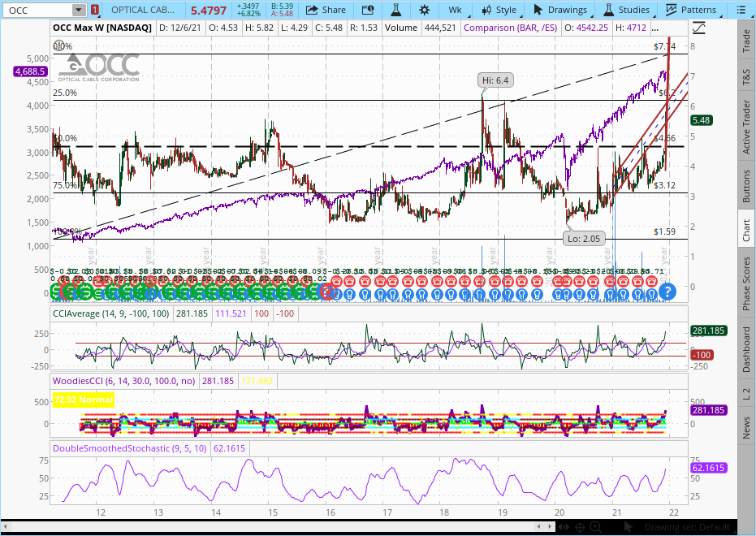Open the Patterns menu
Viewport: 756px width, 536px height.
tap(691, 10)
